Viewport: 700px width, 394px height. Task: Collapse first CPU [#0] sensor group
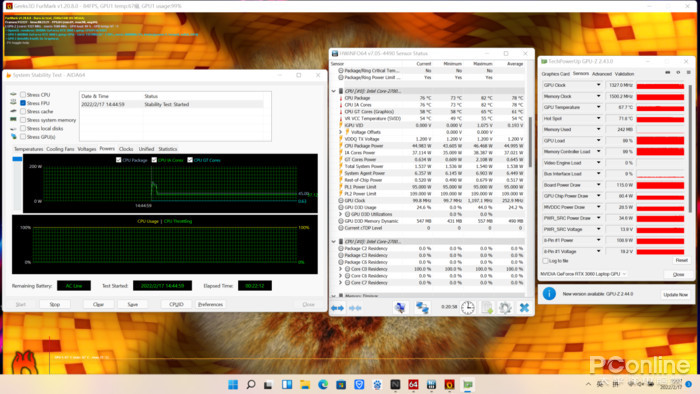tap(333, 91)
